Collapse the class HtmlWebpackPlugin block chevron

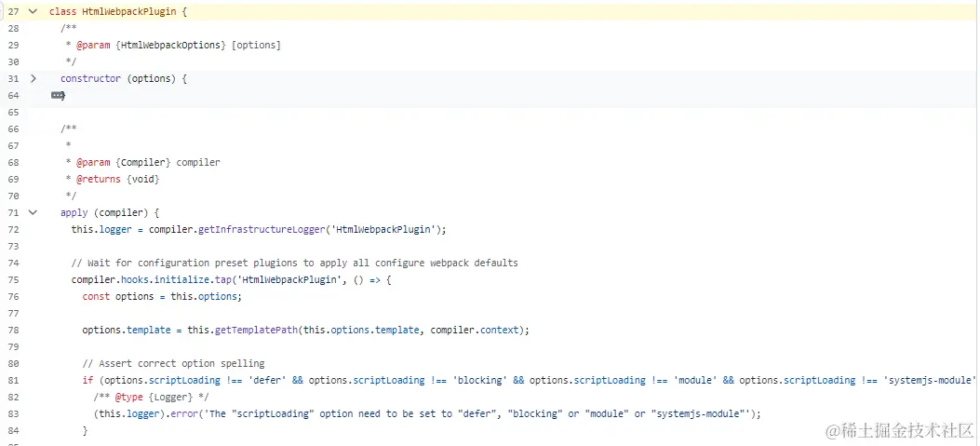(x=34, y=11)
